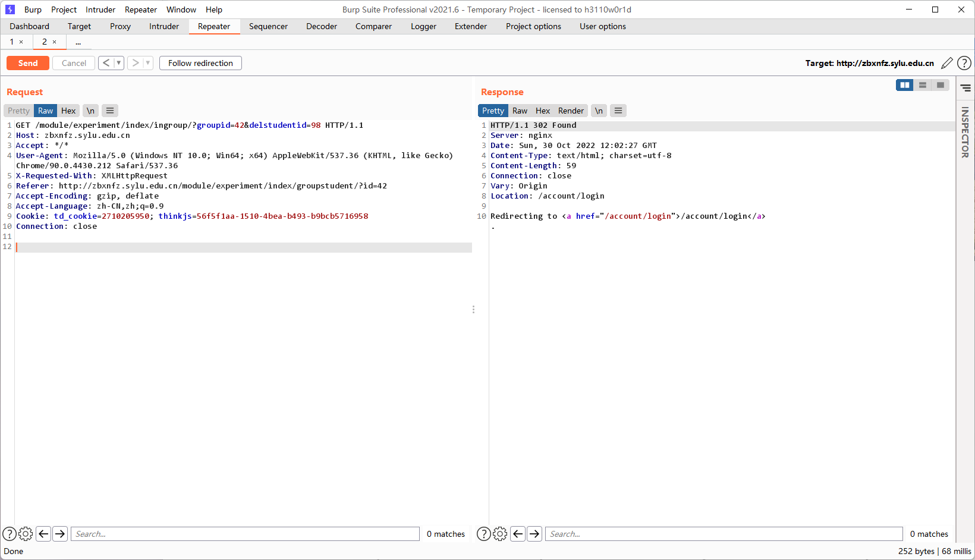975x560 pixels.
Task: Edit target with pencil icon
Action: (x=947, y=63)
